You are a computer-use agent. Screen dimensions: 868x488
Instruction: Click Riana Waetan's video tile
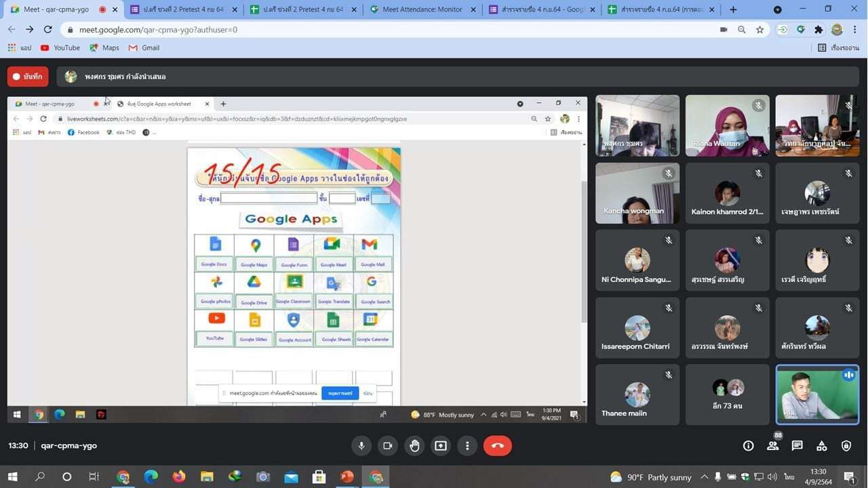[727, 126]
